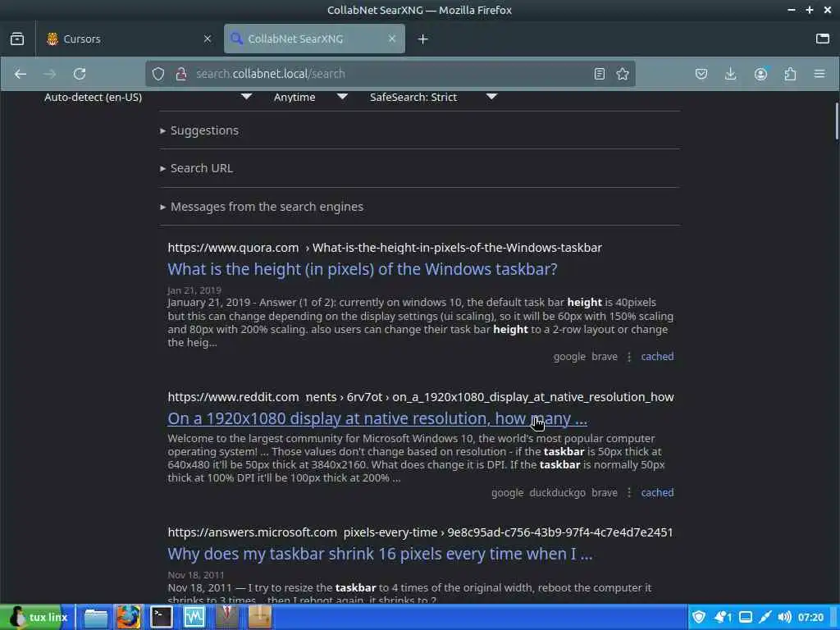Click the 'Nov 18, 2011' date text
The height and width of the screenshot is (630, 840).
pos(195,575)
